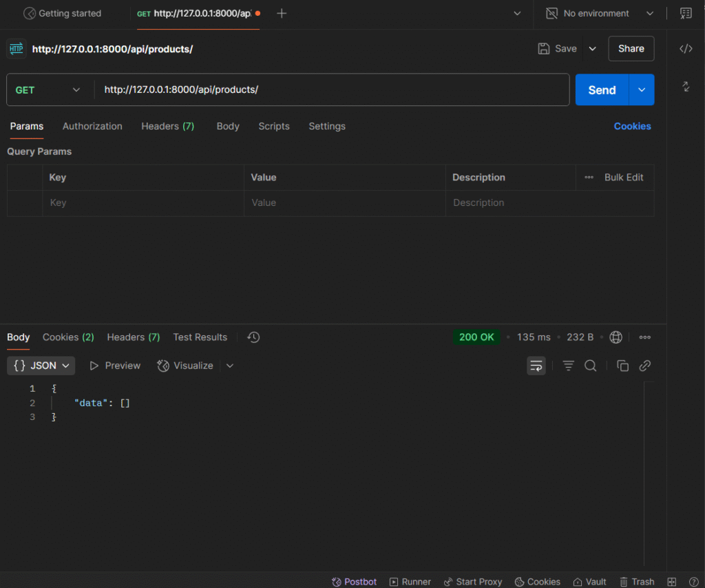Open a new request tab with plus icon

coord(282,14)
